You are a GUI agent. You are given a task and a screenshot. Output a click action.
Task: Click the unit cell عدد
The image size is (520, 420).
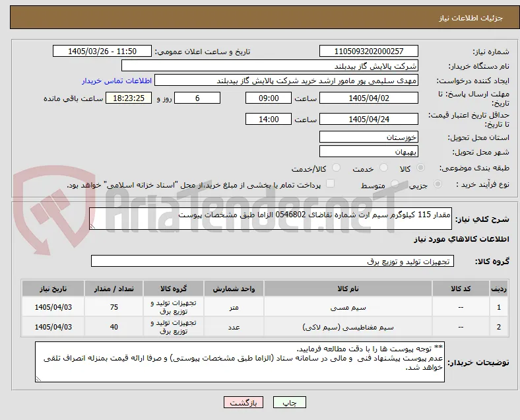[x=234, y=327]
